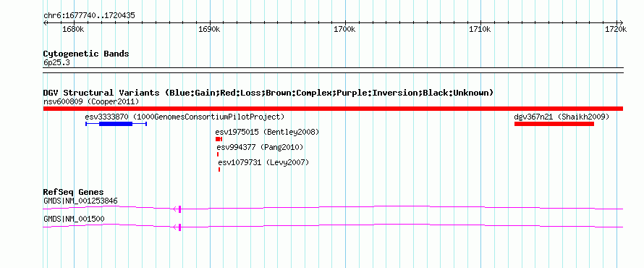Click the GMDS NM_001500 exon block
This screenshot has width=644, height=268.
click(180, 227)
